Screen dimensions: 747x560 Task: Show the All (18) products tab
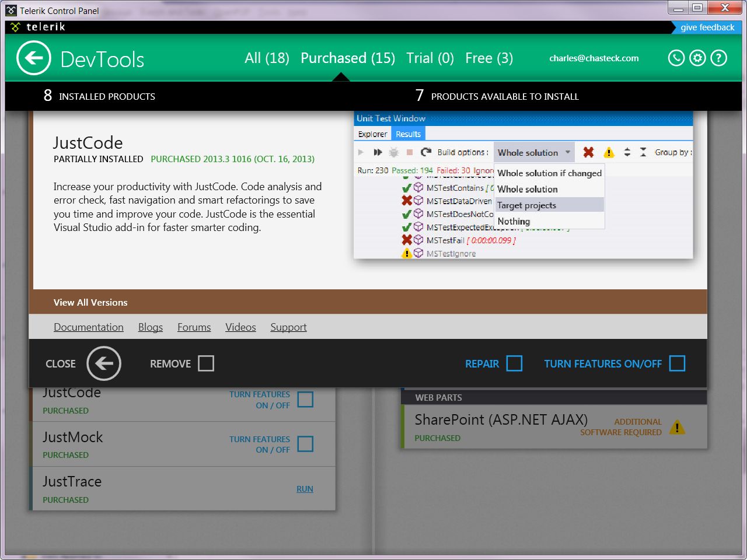tap(267, 58)
